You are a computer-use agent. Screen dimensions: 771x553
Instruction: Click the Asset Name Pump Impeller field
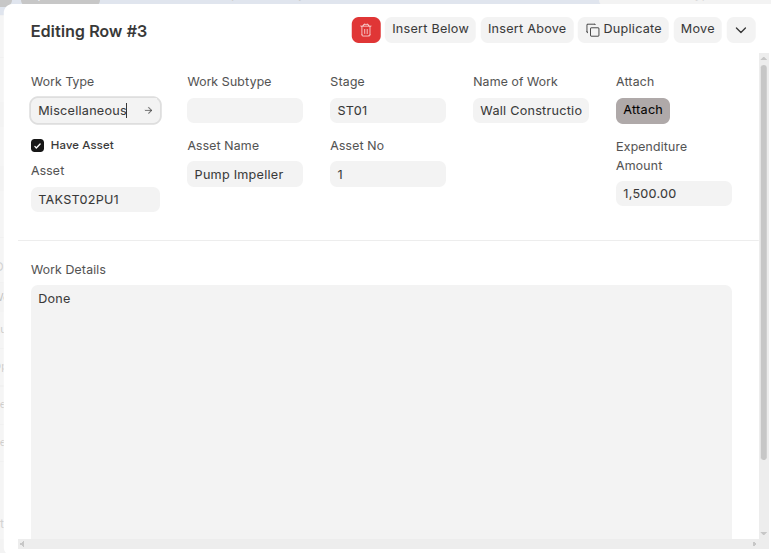click(245, 175)
